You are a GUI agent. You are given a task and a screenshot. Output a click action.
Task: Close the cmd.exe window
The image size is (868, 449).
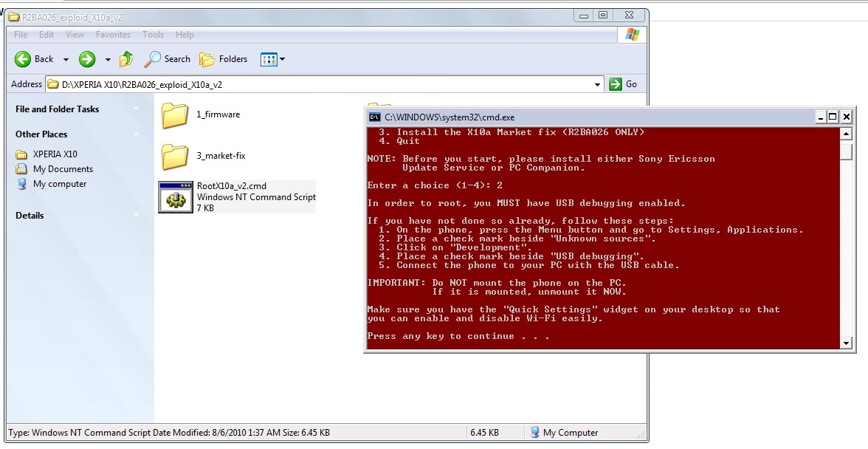click(x=847, y=117)
